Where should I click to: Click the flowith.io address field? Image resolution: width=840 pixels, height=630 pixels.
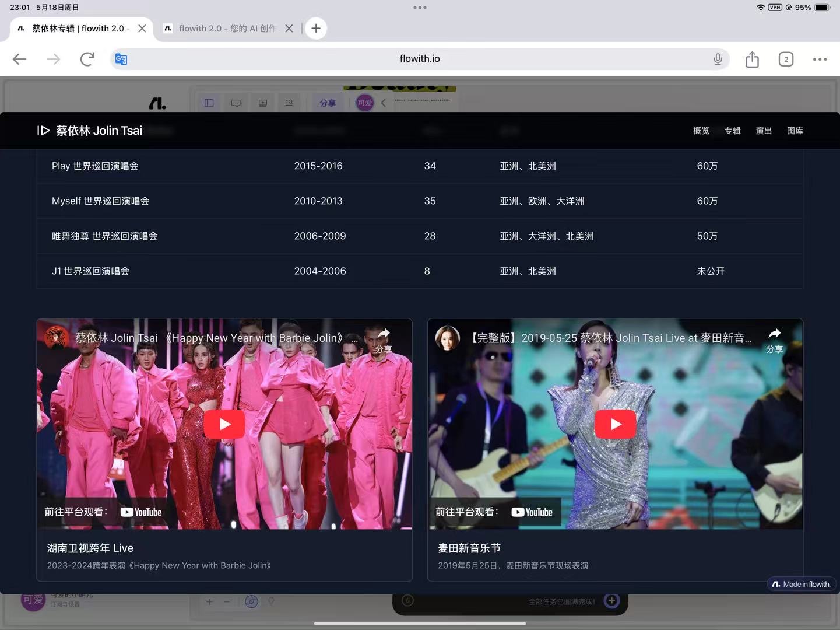420,59
